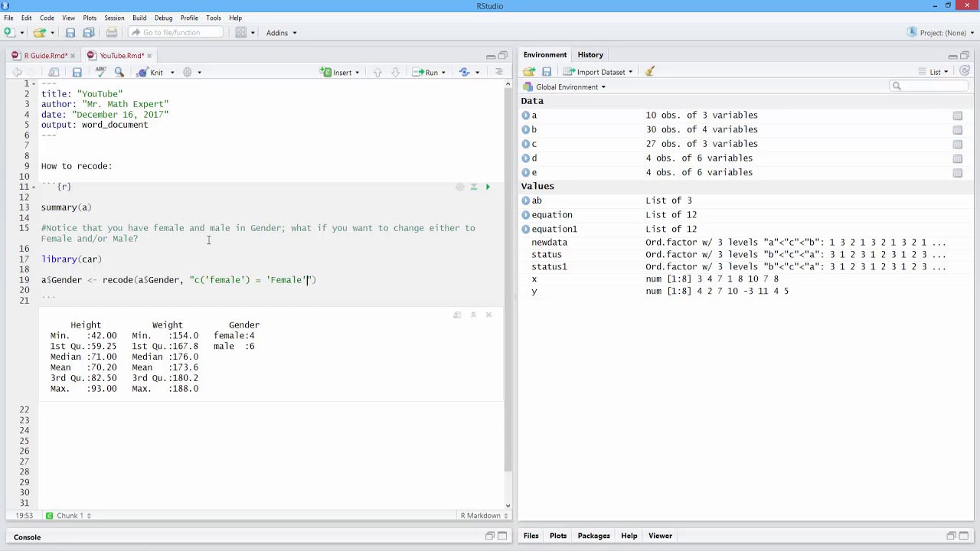The height and width of the screenshot is (551, 980).
Task: Click the Save All documents icon
Action: point(89,32)
